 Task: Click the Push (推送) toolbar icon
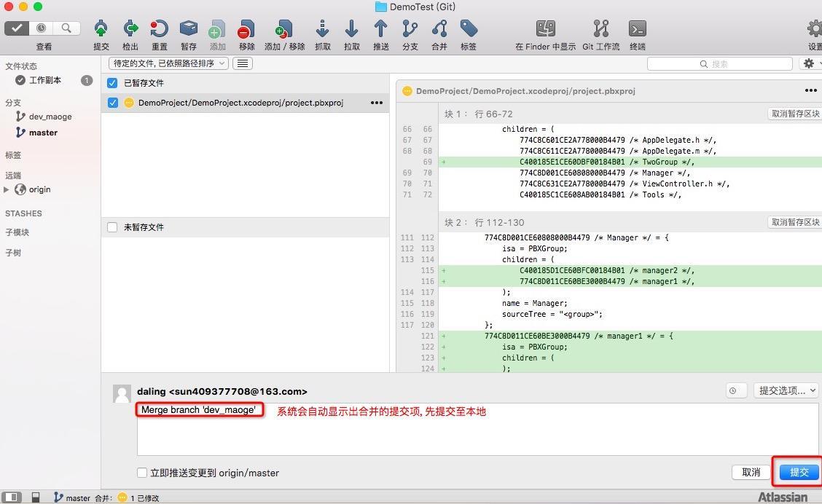(380, 29)
